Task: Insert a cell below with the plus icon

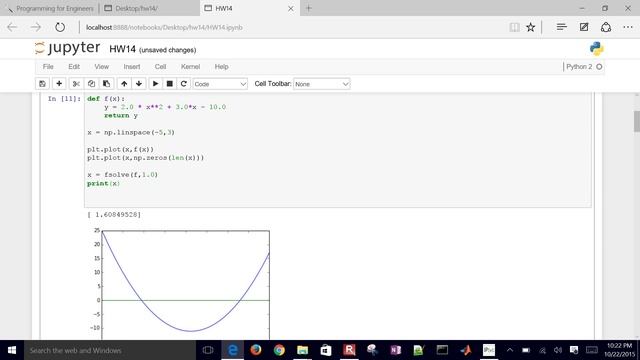Action: (x=59, y=84)
